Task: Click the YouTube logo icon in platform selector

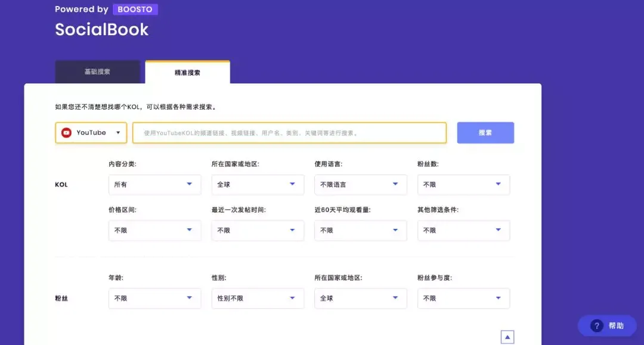Action: click(67, 133)
